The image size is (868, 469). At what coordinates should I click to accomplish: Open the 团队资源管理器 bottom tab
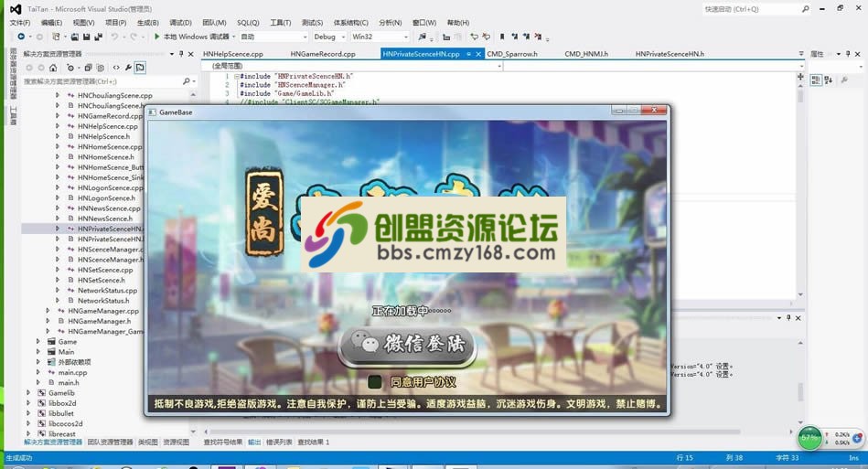point(110,442)
